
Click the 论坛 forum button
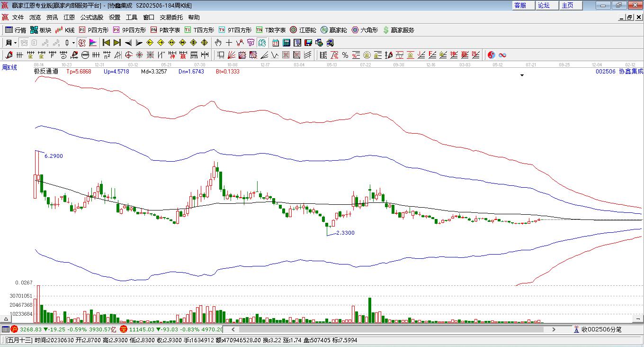pyautogui.click(x=544, y=5)
